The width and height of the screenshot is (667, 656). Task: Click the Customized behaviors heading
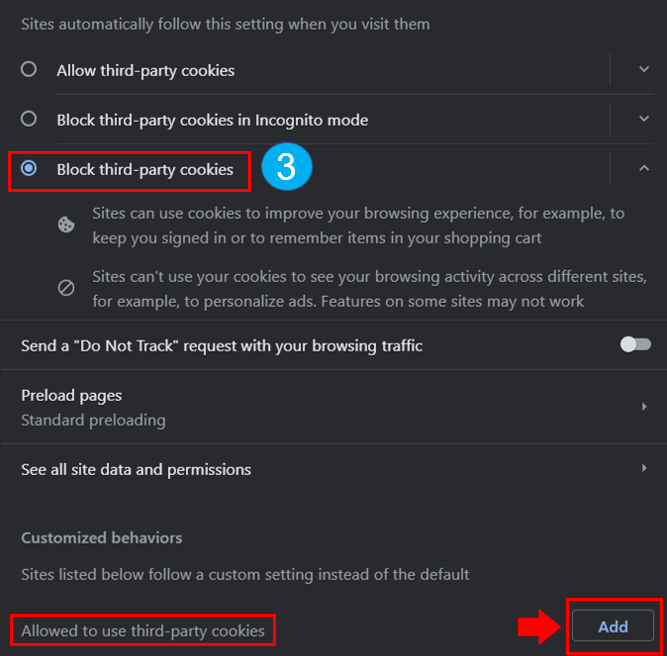[x=102, y=538]
